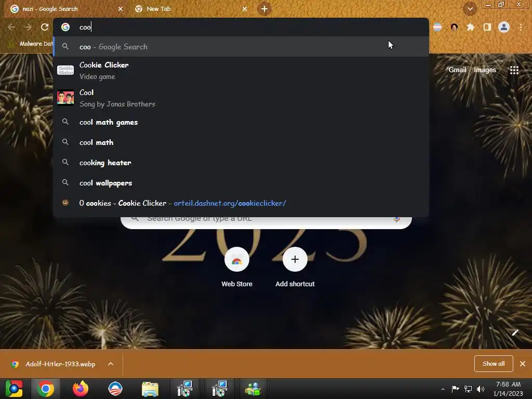Click the voice search microphone icon
Screen dimensions: 532x399
(396, 219)
